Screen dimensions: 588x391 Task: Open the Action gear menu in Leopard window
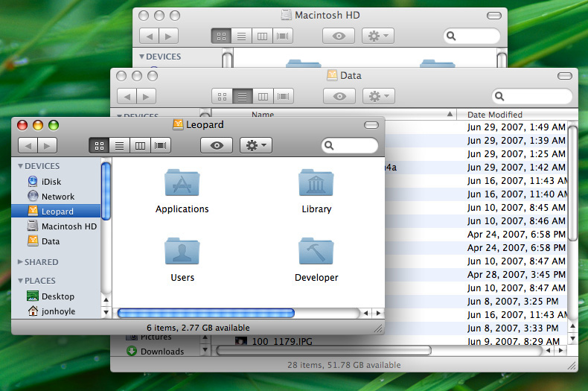(256, 145)
